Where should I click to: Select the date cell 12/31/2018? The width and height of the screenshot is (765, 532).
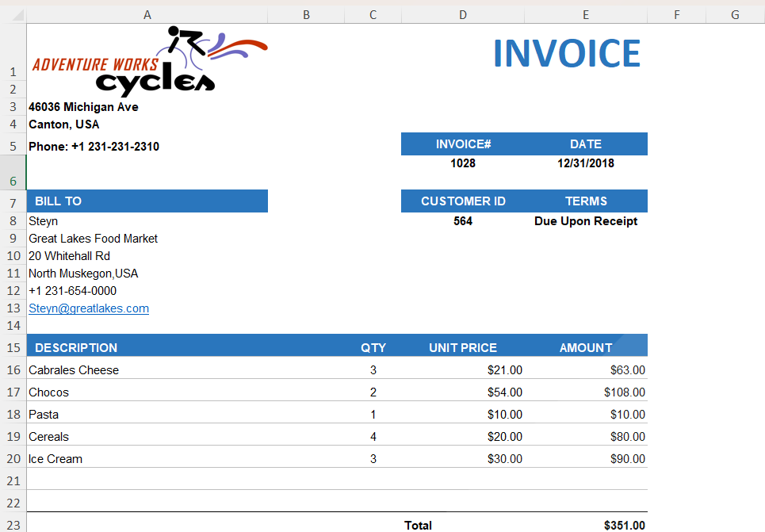(x=586, y=163)
